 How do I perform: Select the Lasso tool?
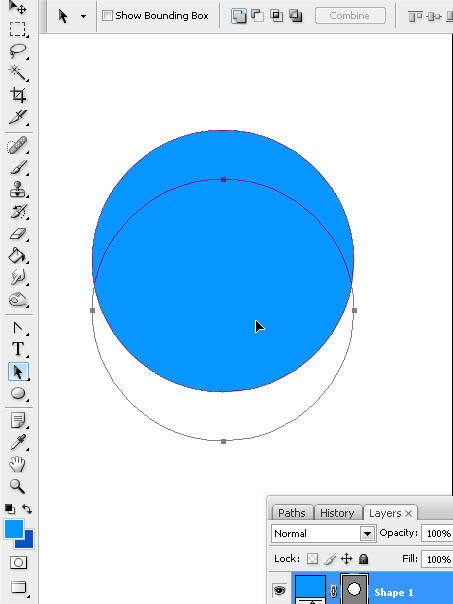coord(18,50)
